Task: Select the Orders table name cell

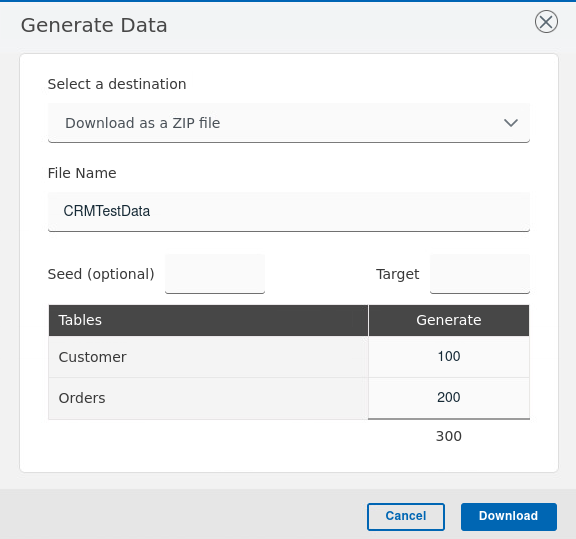Action: [x=208, y=398]
